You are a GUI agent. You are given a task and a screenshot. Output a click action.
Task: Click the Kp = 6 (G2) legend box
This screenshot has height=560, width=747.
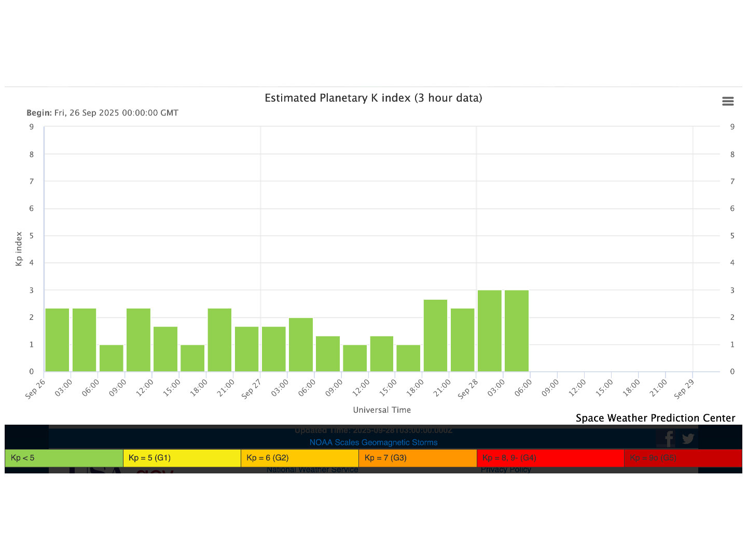point(299,458)
